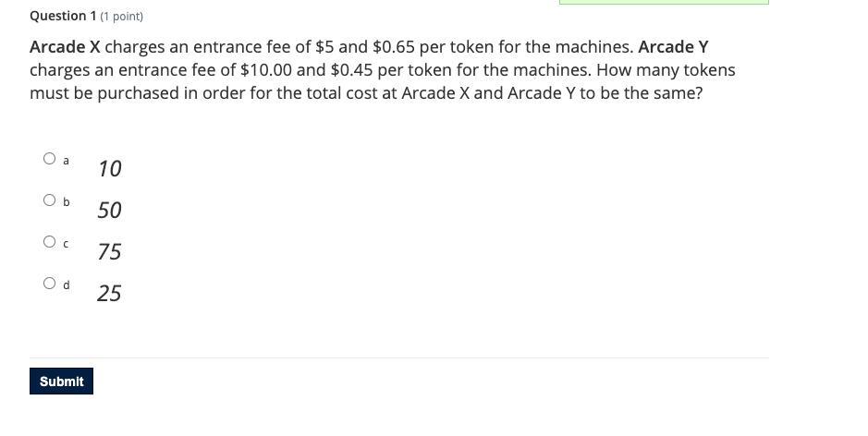Click the $10.00 entrance fee amount
This screenshot has height=436, width=868.
point(266,70)
